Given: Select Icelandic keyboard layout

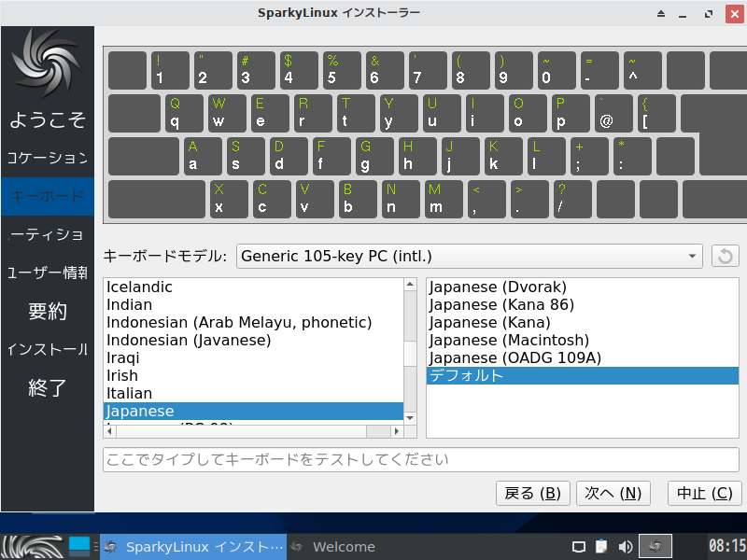Looking at the screenshot, I should [253, 287].
